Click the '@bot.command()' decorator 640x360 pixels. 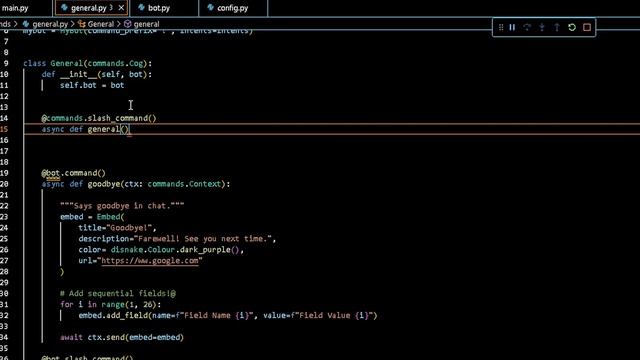pyautogui.click(x=73, y=173)
